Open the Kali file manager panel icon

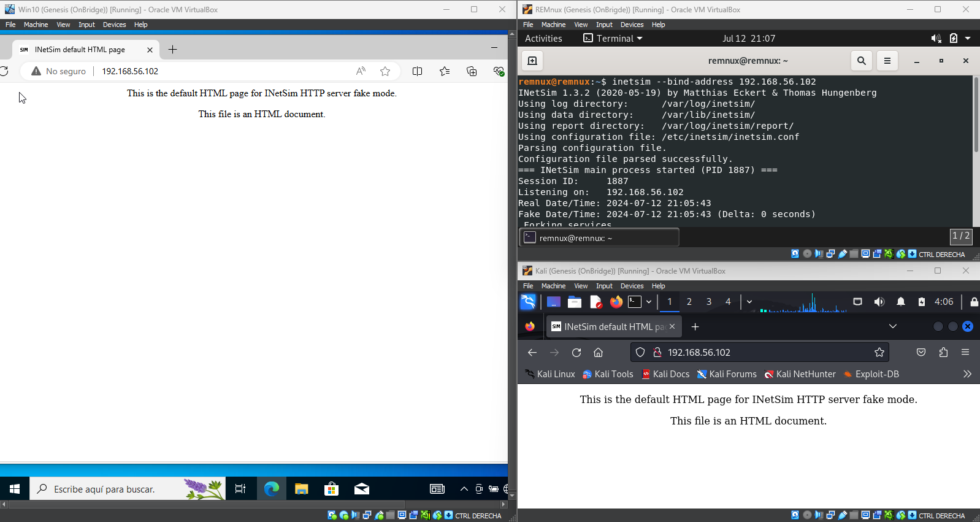pyautogui.click(x=575, y=302)
